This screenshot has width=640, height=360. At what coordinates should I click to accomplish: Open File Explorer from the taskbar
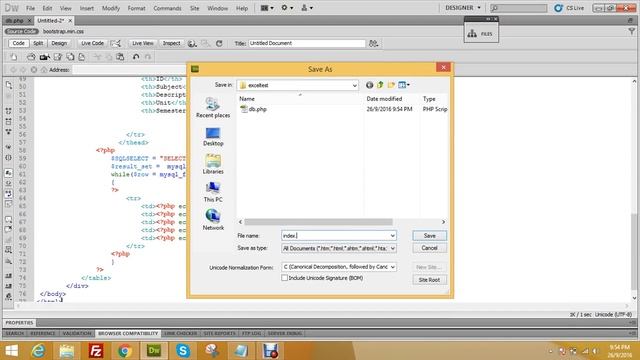67,351
